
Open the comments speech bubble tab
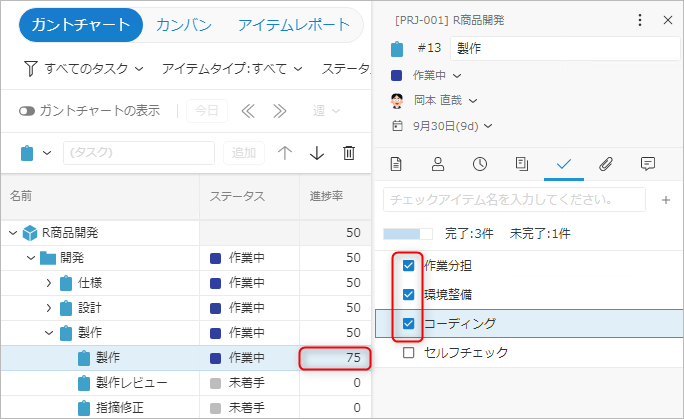[647, 164]
